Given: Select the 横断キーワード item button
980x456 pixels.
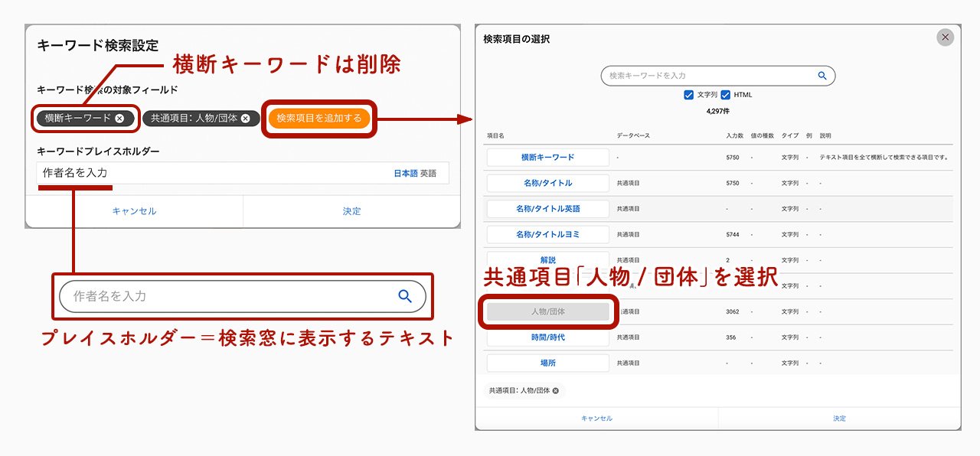Looking at the screenshot, I should tap(547, 157).
